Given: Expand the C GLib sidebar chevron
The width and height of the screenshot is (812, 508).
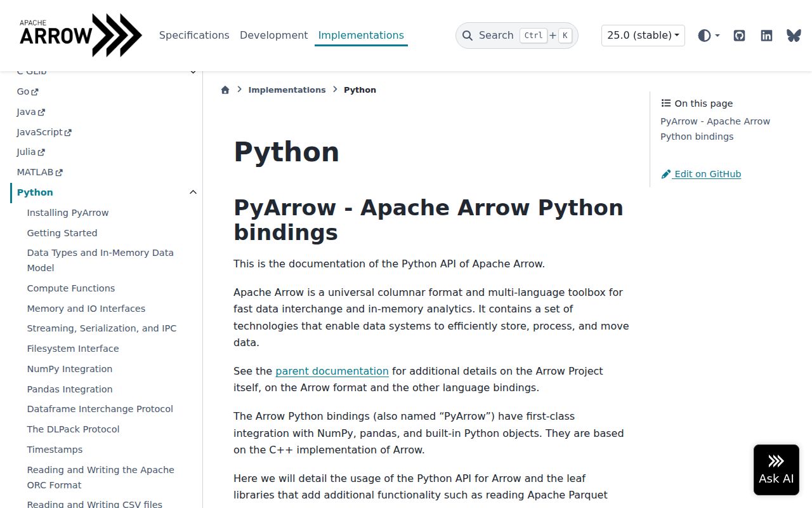Looking at the screenshot, I should pyautogui.click(x=193, y=72).
